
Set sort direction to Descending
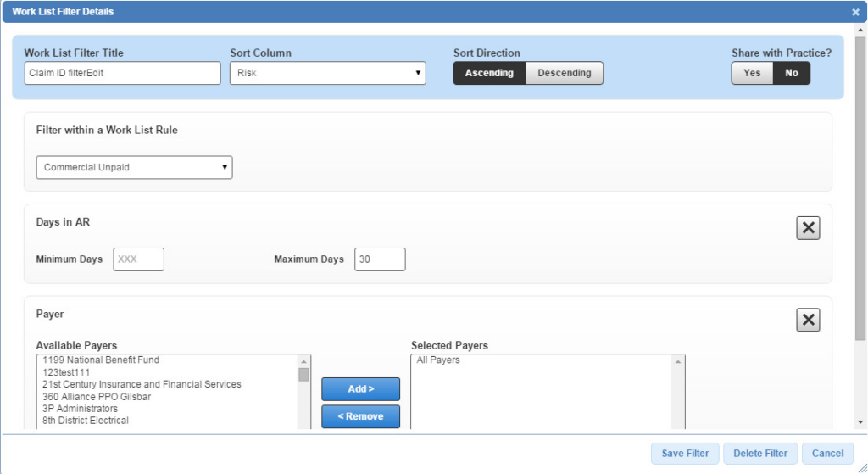click(x=564, y=73)
